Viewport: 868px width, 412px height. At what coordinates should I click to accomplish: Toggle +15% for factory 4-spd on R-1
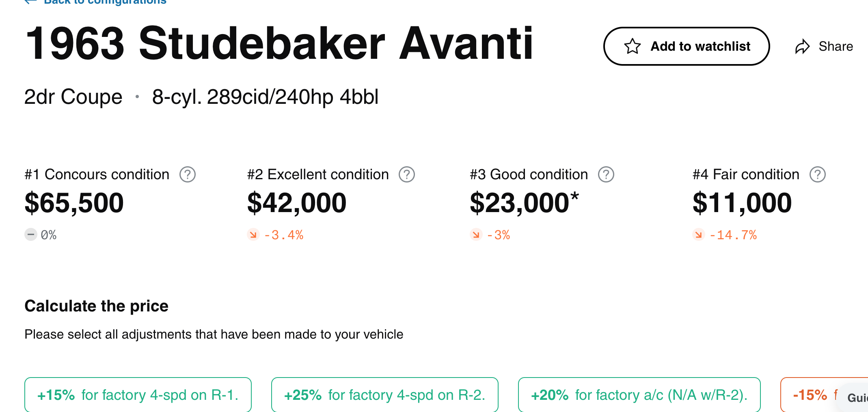(x=138, y=395)
